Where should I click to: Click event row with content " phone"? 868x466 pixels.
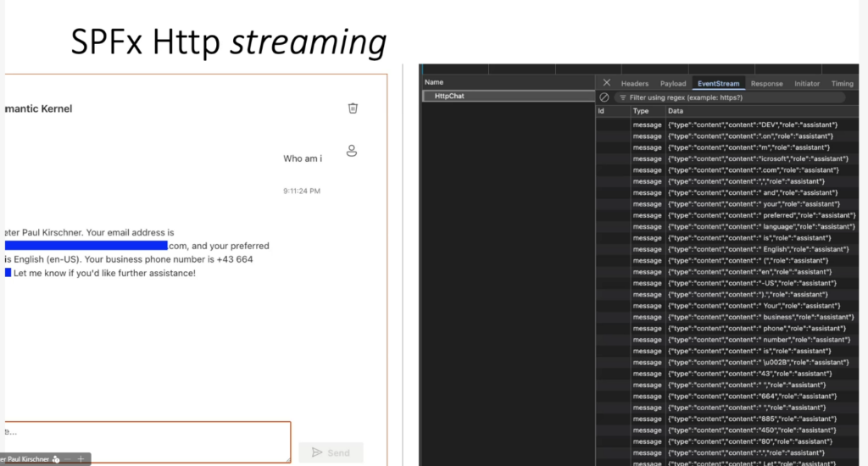[726, 328]
